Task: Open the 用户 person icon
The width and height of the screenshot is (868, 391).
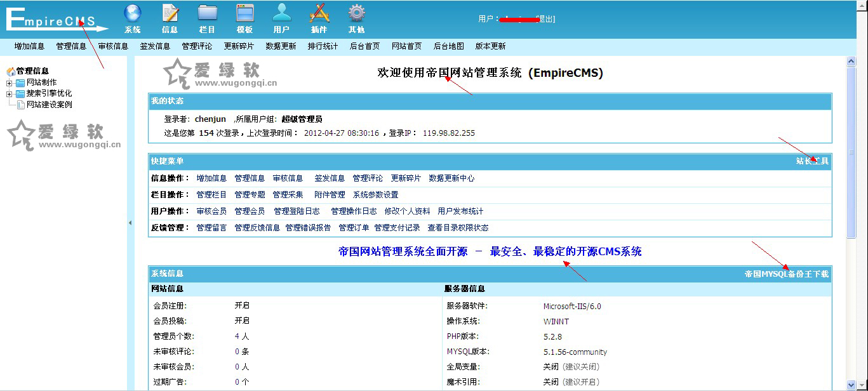Action: [x=282, y=13]
